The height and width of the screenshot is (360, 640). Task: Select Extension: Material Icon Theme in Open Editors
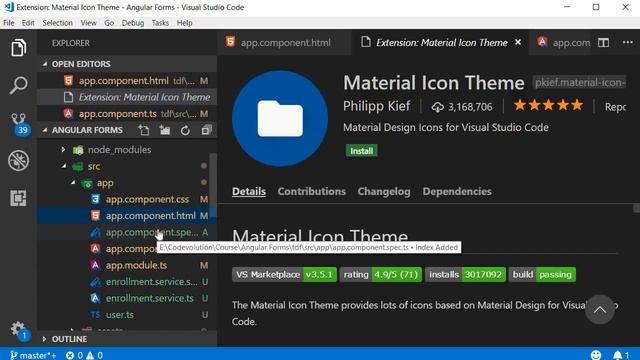coord(127,97)
